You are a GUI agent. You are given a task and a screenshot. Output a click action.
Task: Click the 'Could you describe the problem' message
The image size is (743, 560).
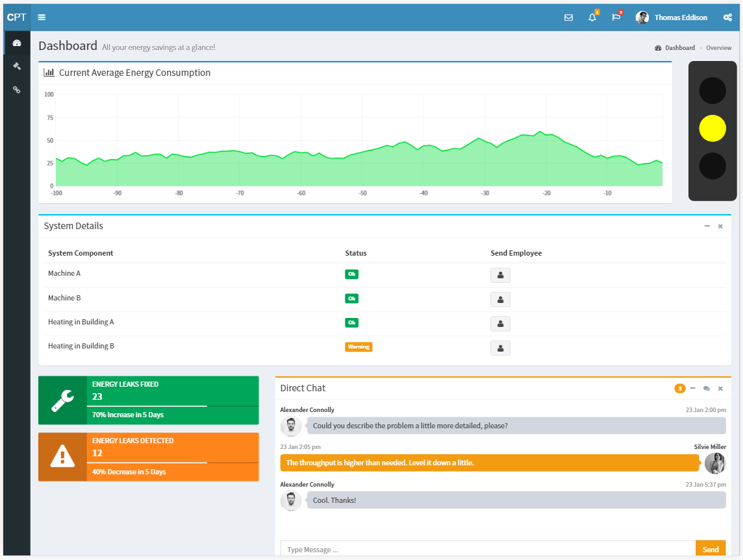pos(516,426)
